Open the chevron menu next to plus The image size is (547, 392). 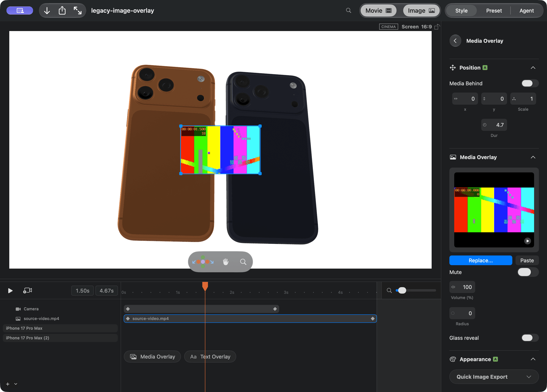tap(16, 384)
